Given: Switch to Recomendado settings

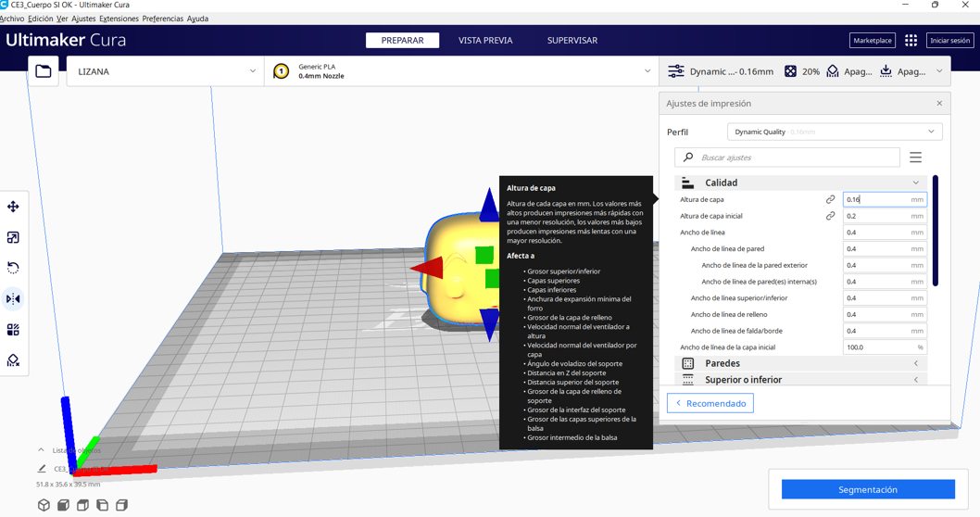Looking at the screenshot, I should pyautogui.click(x=710, y=403).
